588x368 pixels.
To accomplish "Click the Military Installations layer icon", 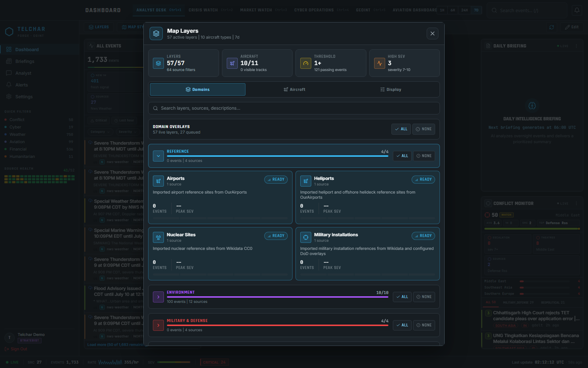I will (306, 237).
